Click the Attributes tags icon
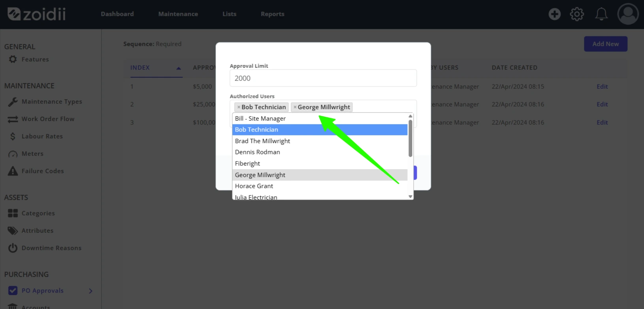The height and width of the screenshot is (309, 644). tap(13, 230)
